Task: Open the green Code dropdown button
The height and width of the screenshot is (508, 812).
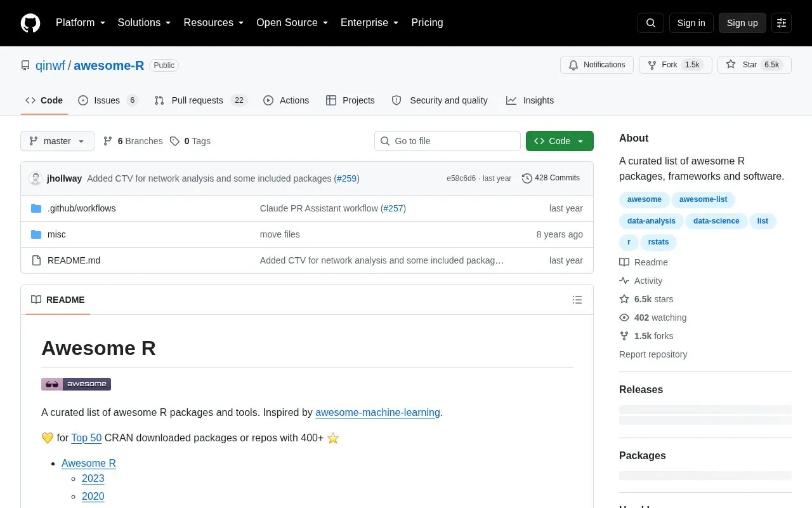Action: point(560,141)
